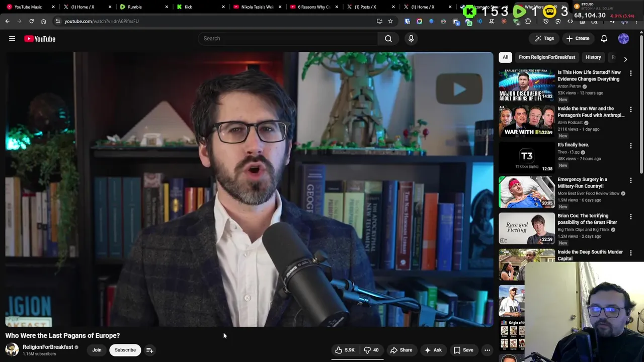Select the All filter chip

pyautogui.click(x=505, y=57)
